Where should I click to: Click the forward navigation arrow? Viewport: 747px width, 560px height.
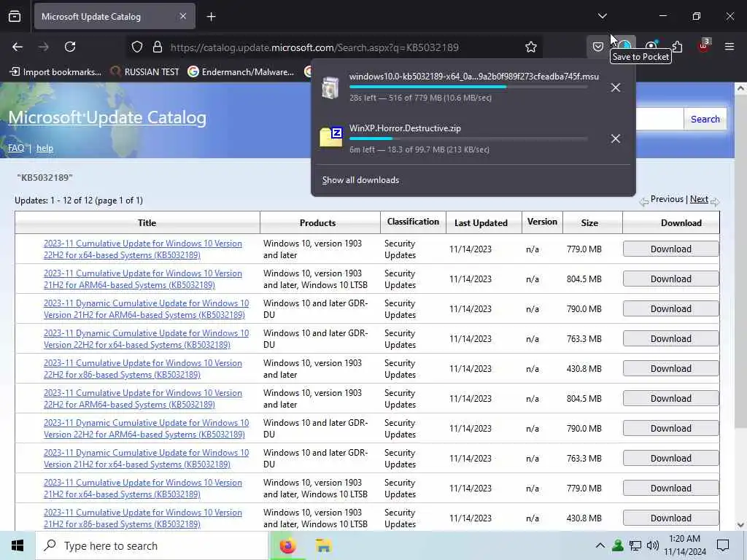tap(44, 47)
